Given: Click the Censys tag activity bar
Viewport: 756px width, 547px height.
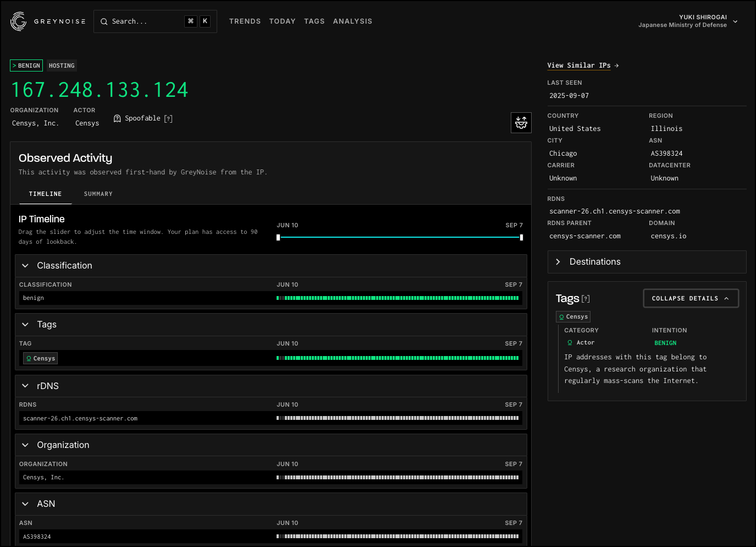Looking at the screenshot, I should pos(398,358).
